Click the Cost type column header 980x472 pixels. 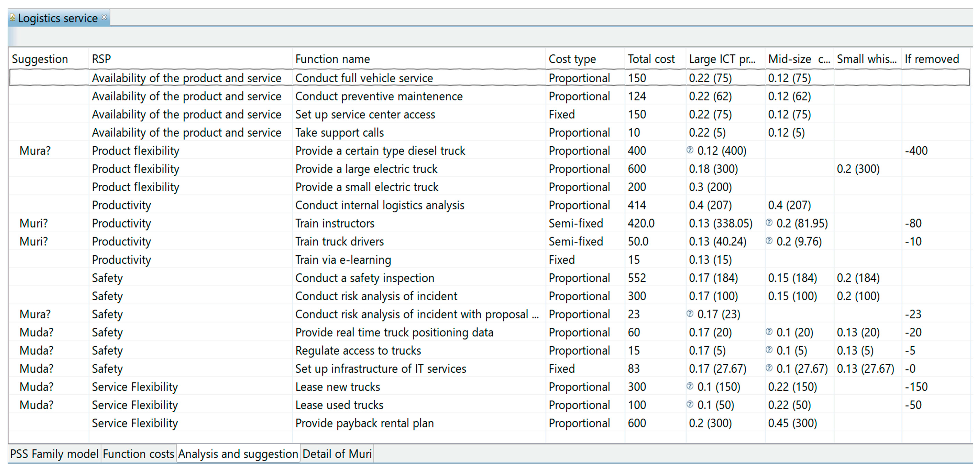572,59
